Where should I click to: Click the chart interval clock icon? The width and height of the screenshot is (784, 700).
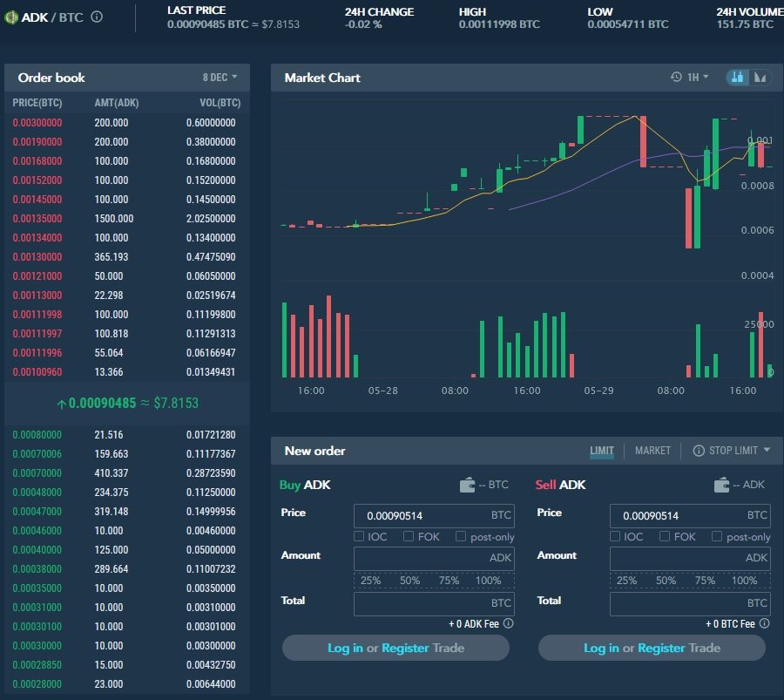click(x=676, y=77)
